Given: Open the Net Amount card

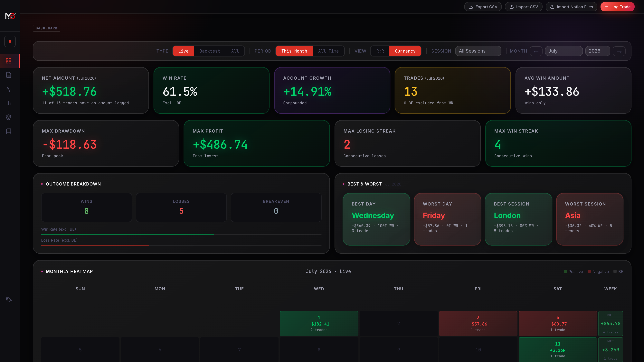Looking at the screenshot, I should point(91,90).
